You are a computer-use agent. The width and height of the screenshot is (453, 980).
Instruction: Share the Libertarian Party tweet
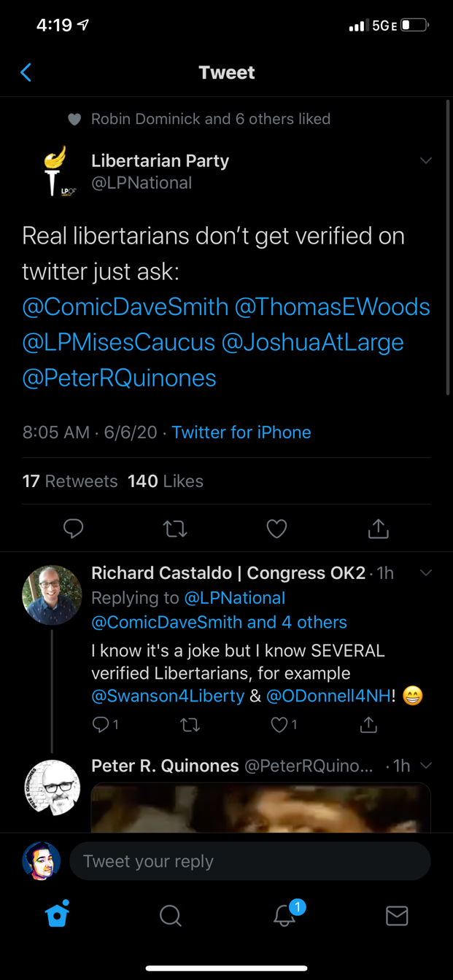click(378, 528)
